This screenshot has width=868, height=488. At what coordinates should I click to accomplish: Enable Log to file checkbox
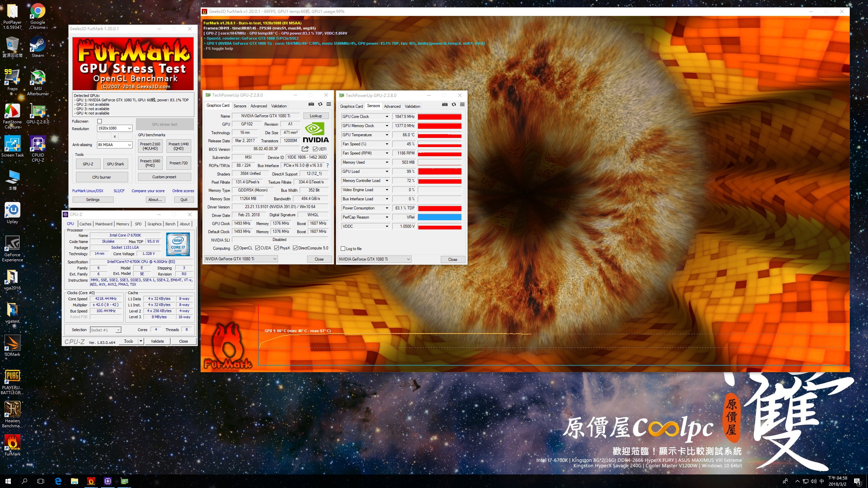pos(343,249)
